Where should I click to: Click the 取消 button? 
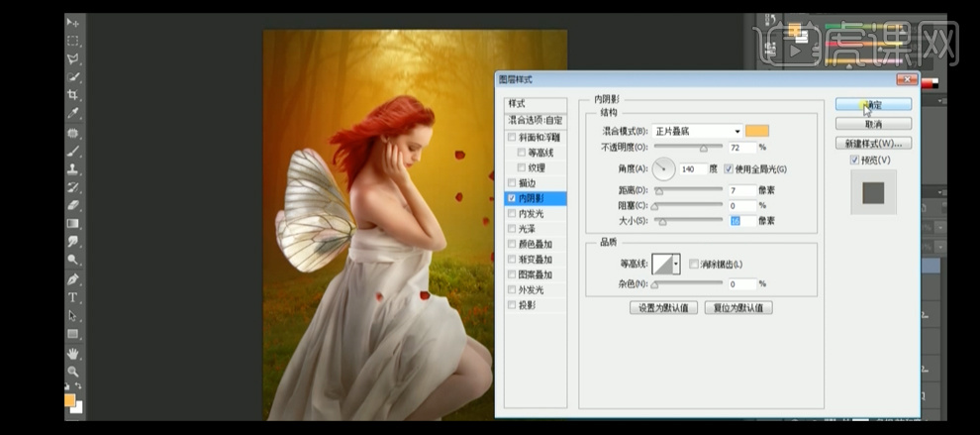pyautogui.click(x=873, y=124)
